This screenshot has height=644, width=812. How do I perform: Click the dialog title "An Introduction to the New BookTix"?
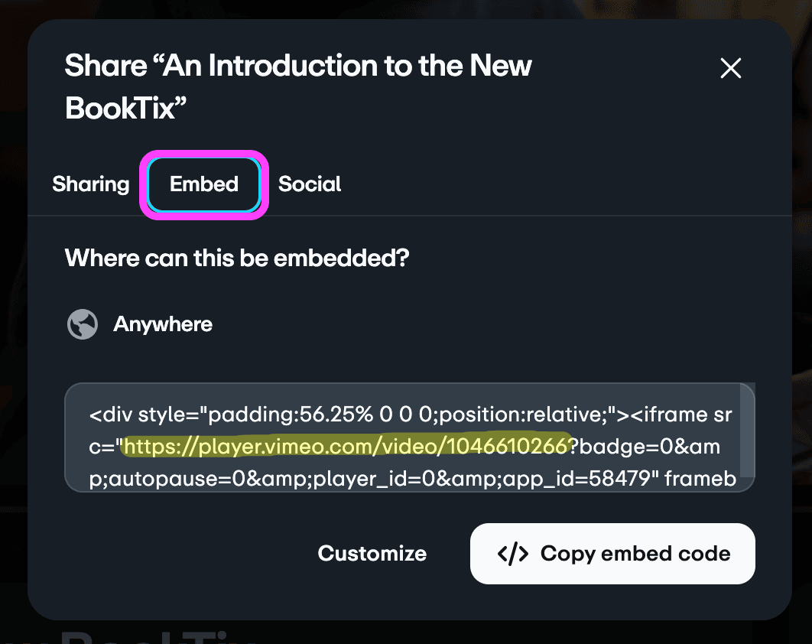click(x=297, y=87)
